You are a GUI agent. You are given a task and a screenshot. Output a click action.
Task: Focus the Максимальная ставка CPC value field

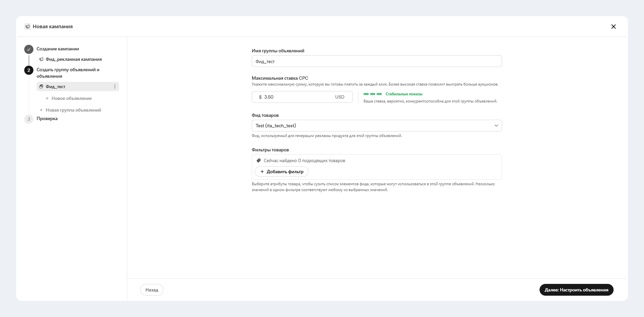pos(302,97)
